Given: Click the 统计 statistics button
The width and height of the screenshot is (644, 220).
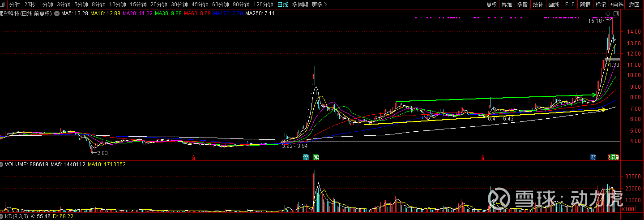Looking at the screenshot, I should pos(538,4).
